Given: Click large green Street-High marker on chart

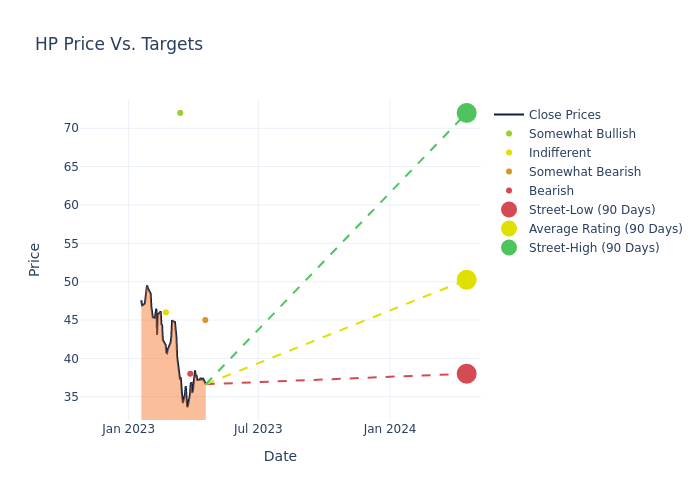Looking at the screenshot, I should [466, 113].
